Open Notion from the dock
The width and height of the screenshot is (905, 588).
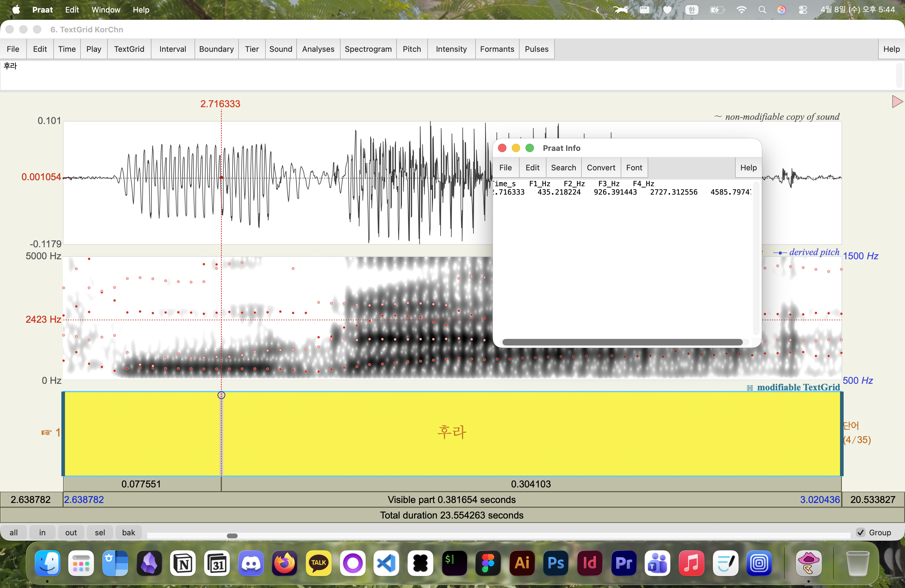183,563
